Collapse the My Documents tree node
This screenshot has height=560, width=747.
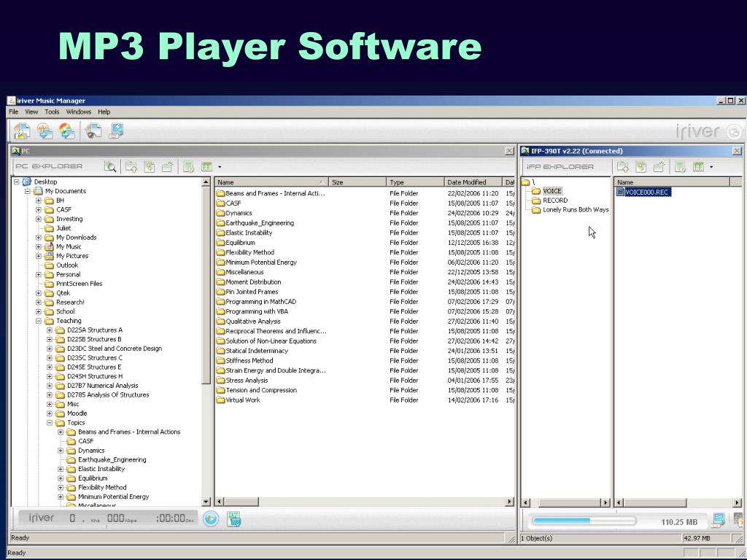point(28,191)
